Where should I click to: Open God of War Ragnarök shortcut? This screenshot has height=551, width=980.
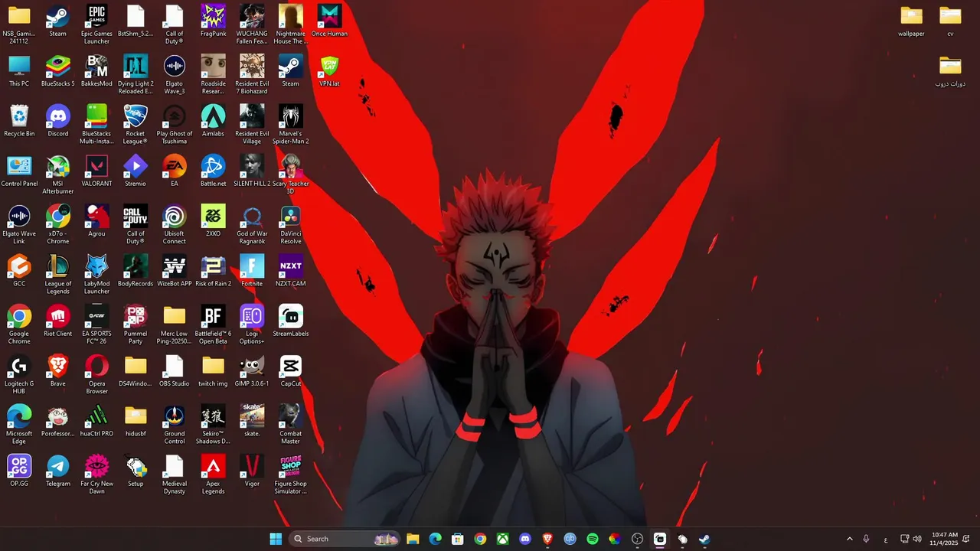tap(252, 224)
